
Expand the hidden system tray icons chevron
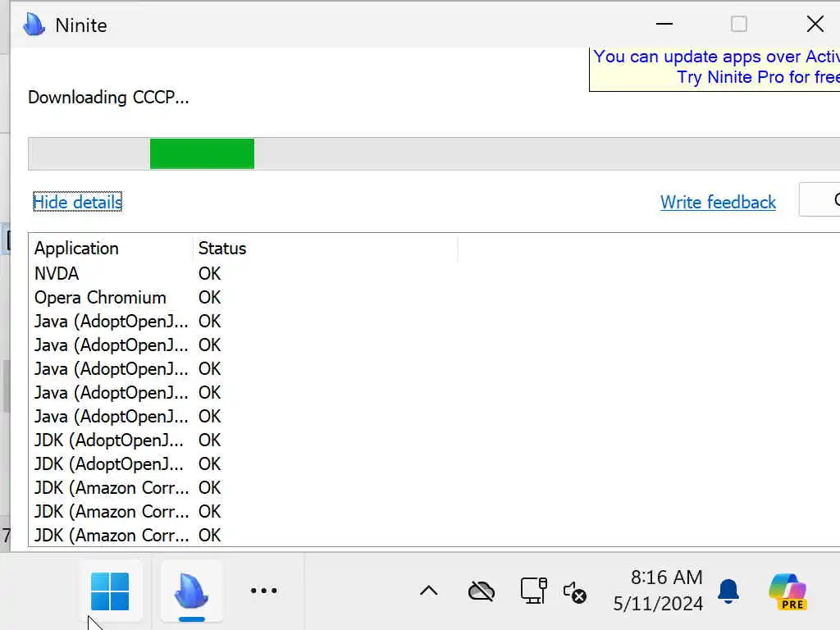[428, 591]
